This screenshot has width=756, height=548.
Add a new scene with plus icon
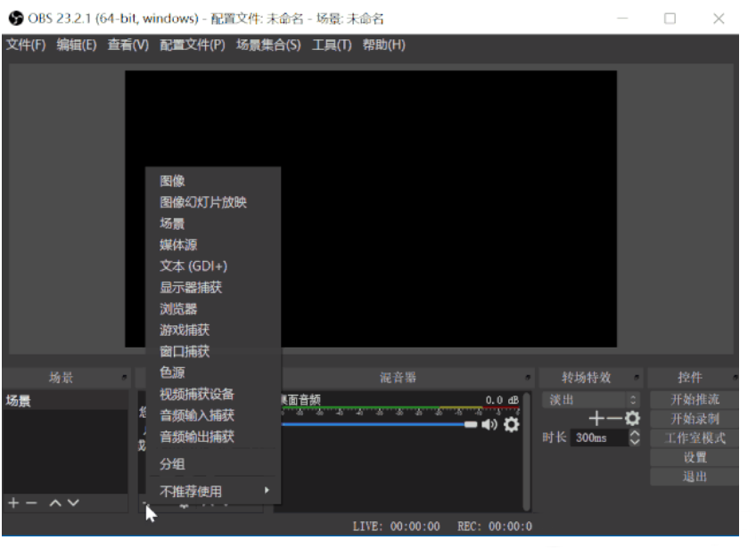[x=12, y=503]
